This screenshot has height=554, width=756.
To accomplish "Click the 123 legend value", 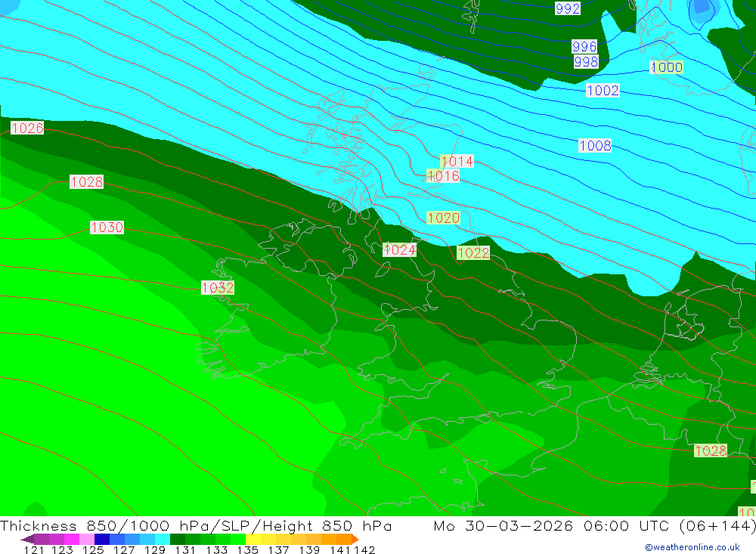I will click(63, 550).
